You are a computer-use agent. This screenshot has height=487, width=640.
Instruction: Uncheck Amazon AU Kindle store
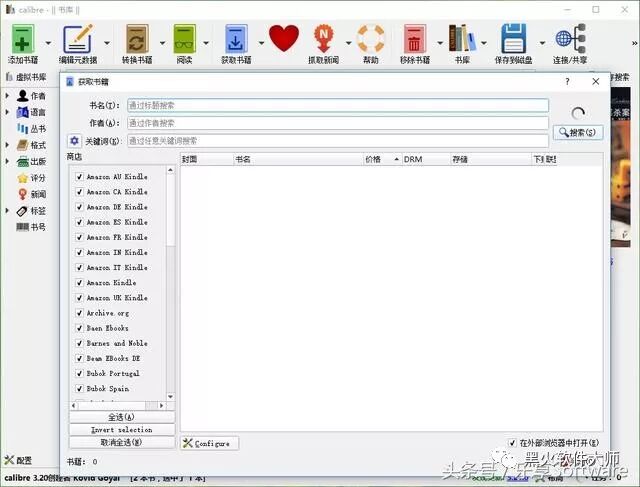80,177
